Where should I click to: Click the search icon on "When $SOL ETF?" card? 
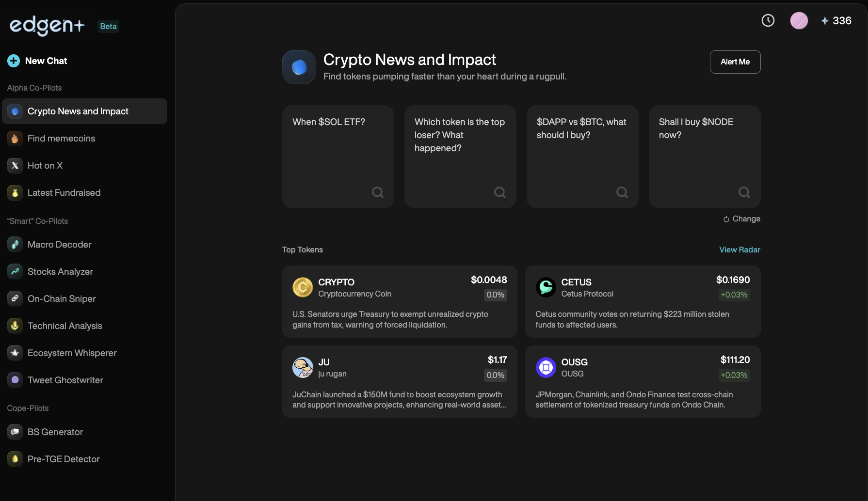click(378, 193)
